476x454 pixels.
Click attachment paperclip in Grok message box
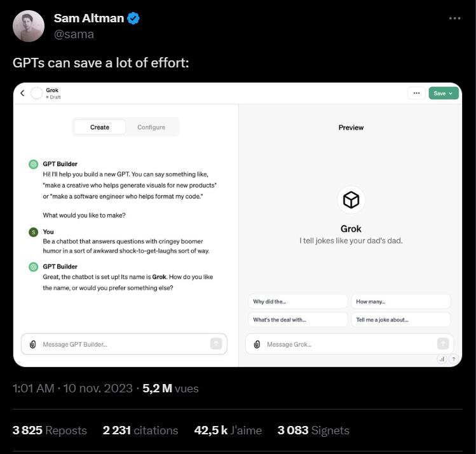point(257,344)
